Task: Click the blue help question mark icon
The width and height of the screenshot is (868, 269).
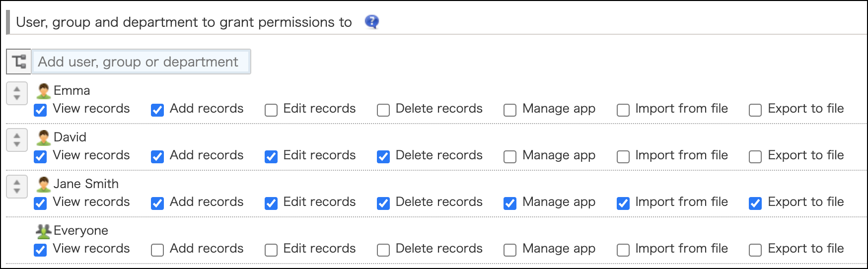Action: point(371,22)
